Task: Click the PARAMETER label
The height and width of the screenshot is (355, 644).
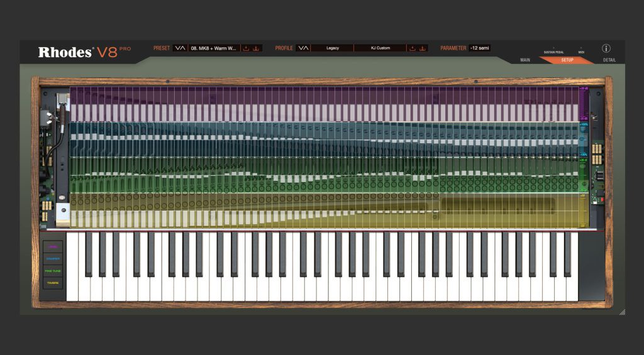Action: 453,48
